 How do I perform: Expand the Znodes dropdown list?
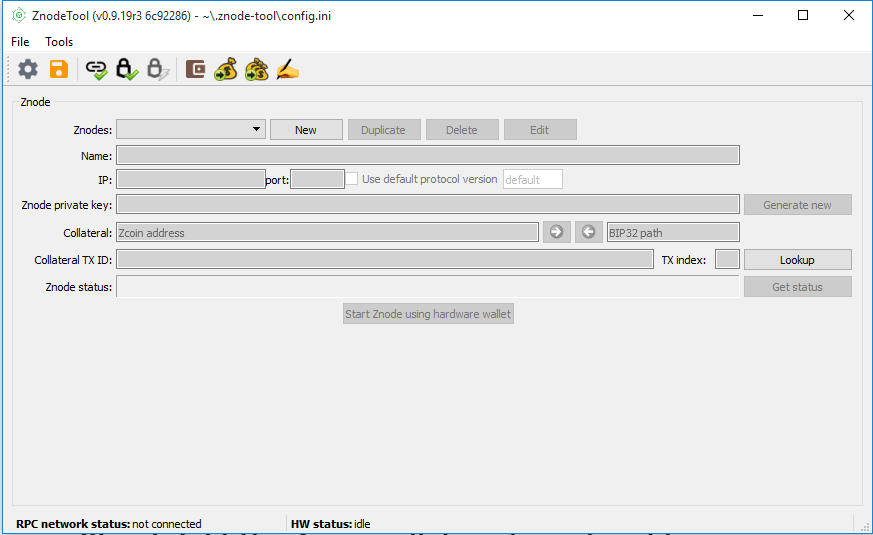click(x=190, y=129)
